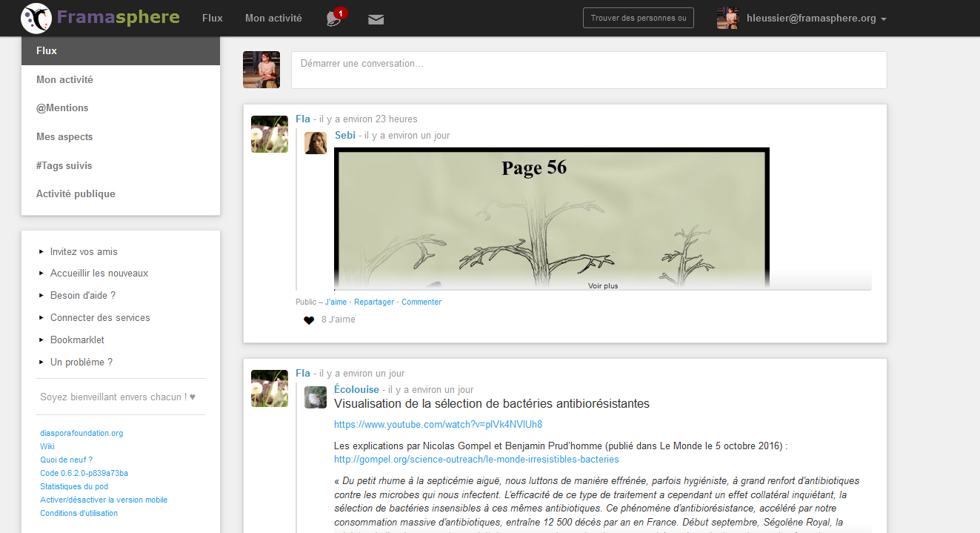
Task: Click the Démarrer une conversation box
Action: click(x=589, y=70)
